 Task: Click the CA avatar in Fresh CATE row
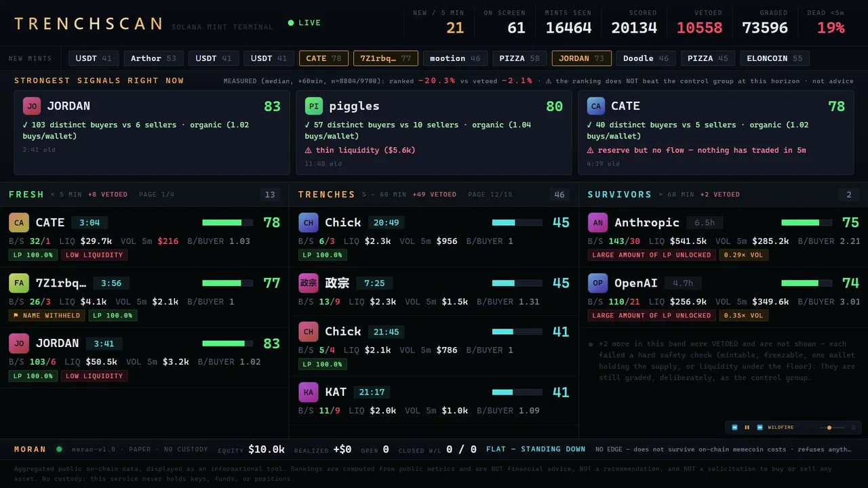coord(19,222)
